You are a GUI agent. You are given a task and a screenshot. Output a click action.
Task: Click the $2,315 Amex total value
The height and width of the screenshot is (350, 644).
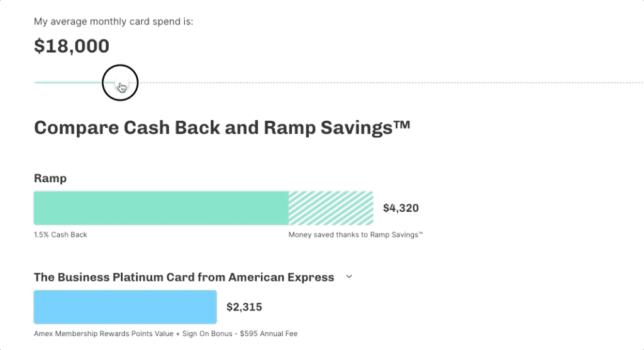click(244, 307)
